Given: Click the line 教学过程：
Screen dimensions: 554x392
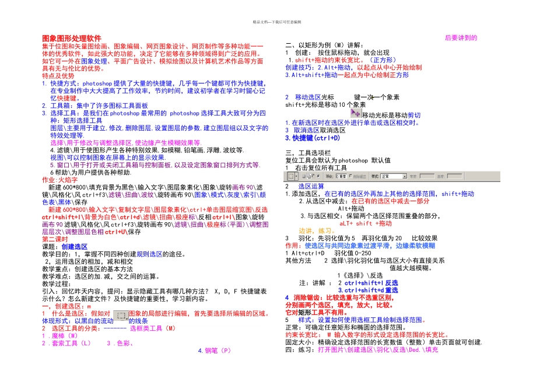Looking at the screenshot, I should click(57, 284).
